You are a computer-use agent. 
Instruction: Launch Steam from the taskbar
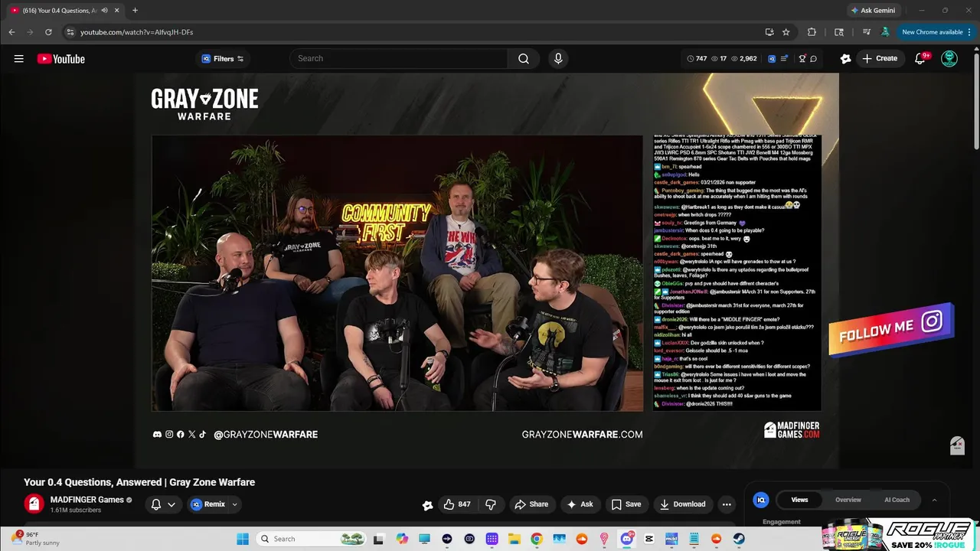739,539
